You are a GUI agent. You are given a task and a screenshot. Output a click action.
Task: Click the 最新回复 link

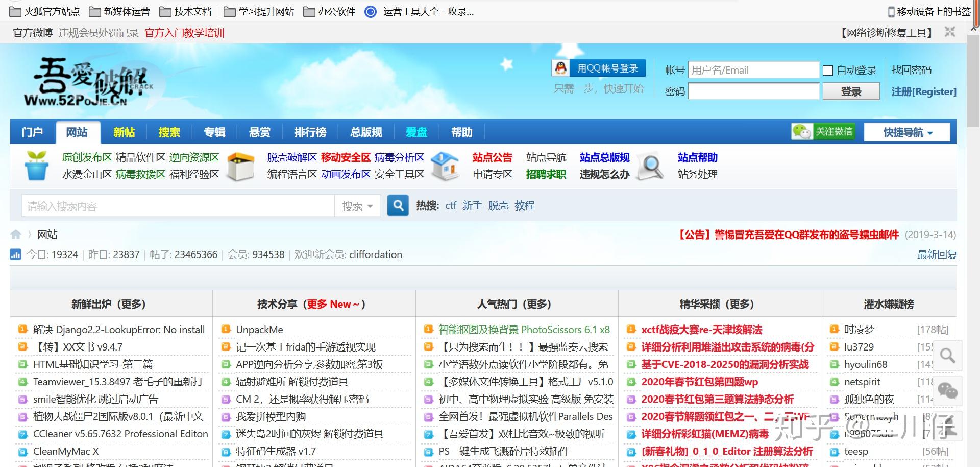pyautogui.click(x=937, y=254)
